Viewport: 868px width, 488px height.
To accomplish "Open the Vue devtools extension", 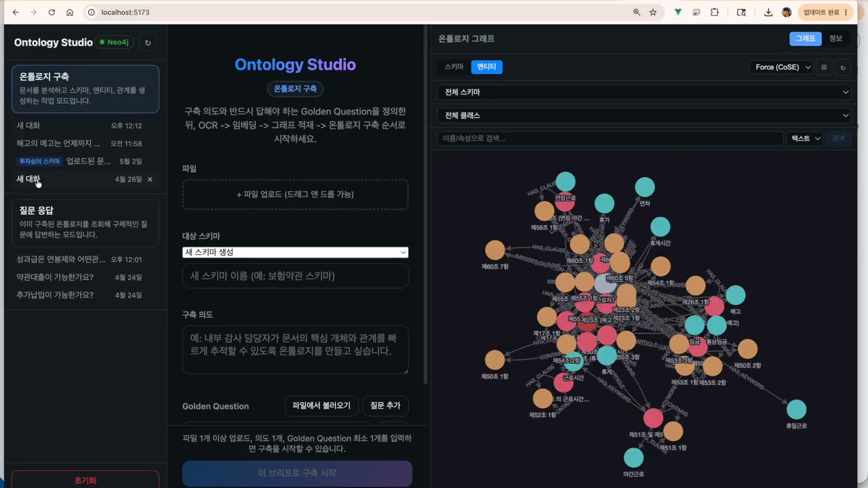I will (x=677, y=12).
